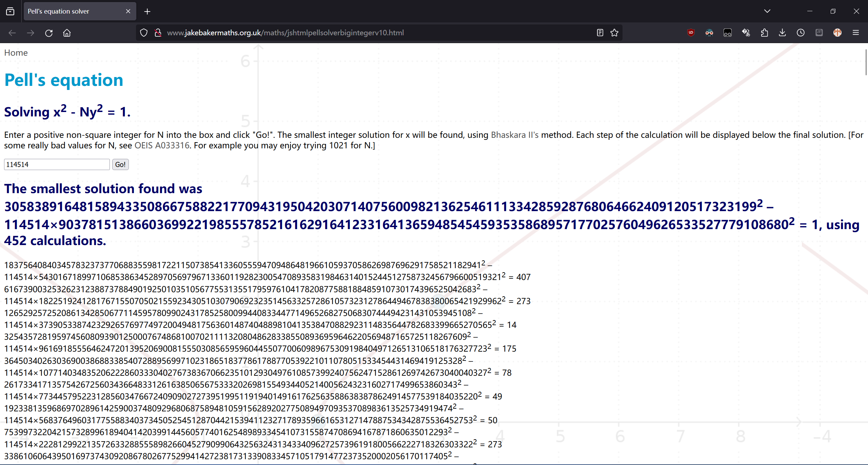The width and height of the screenshot is (868, 465).
Task: Click the tracking protection shield icon
Action: pos(144,33)
